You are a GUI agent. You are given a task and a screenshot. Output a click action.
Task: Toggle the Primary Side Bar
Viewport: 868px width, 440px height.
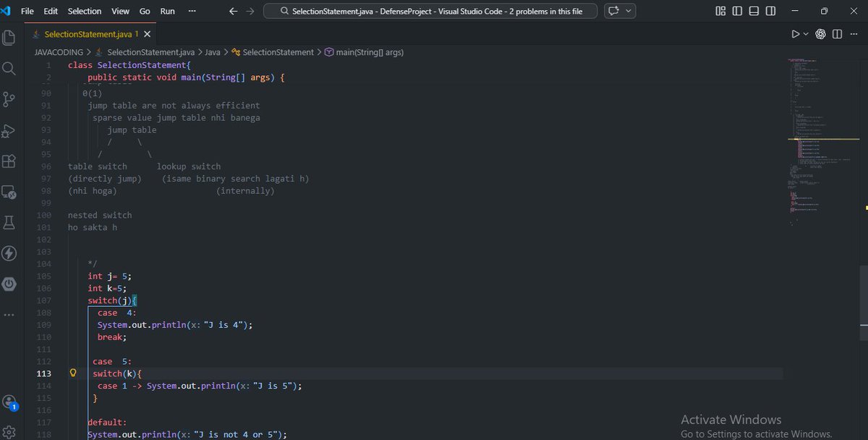pos(737,11)
